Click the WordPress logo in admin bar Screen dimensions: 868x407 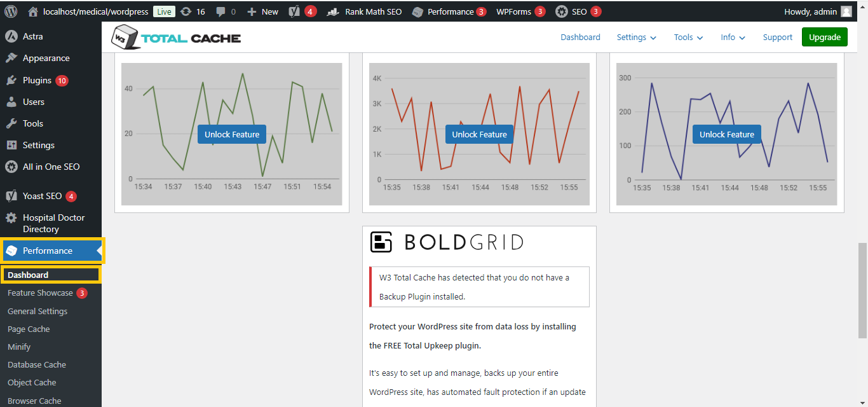(x=11, y=11)
